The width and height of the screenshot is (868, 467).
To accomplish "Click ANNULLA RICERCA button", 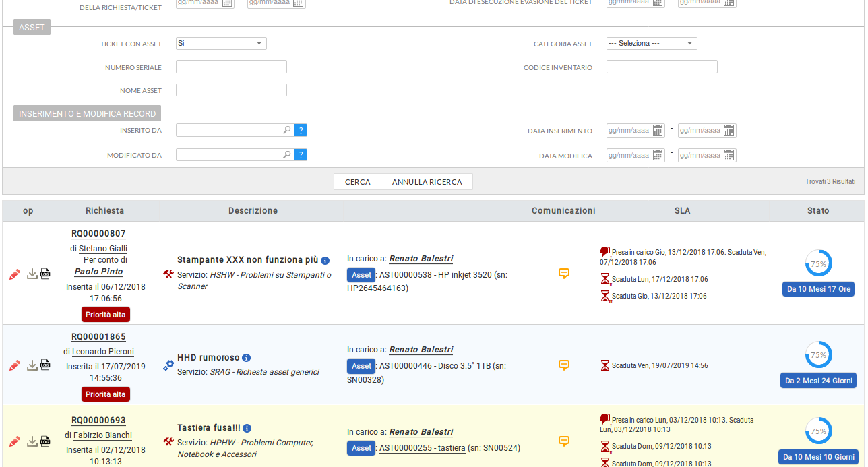I will (x=427, y=182).
